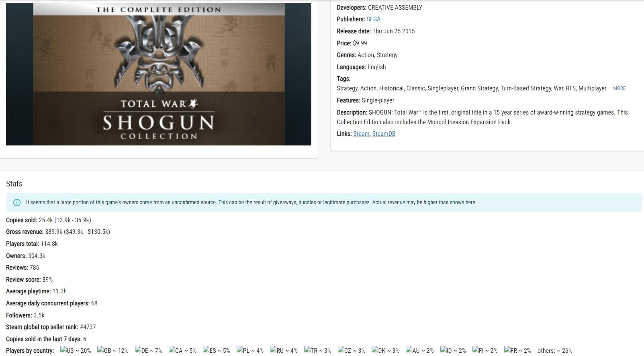Click the unconfirmed source notice text
The width and height of the screenshot is (644, 356).
click(251, 203)
